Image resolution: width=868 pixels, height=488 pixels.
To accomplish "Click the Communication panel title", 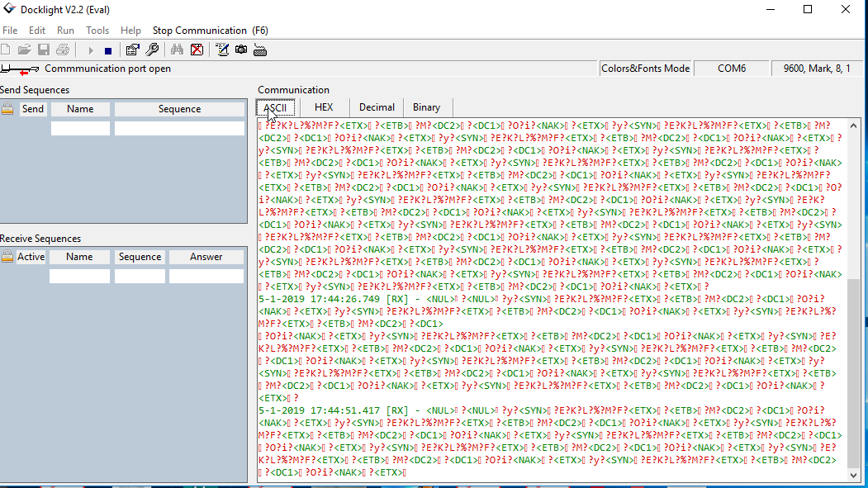I will (x=293, y=90).
